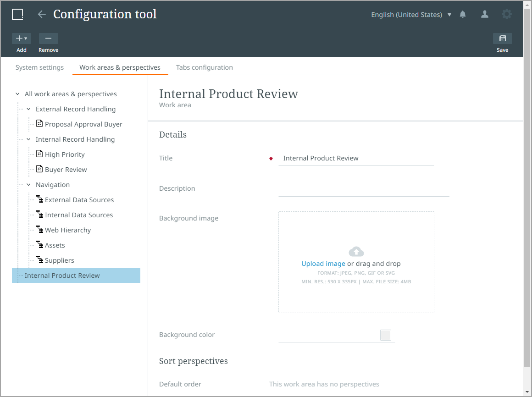Click the square app logo icon

17,14
